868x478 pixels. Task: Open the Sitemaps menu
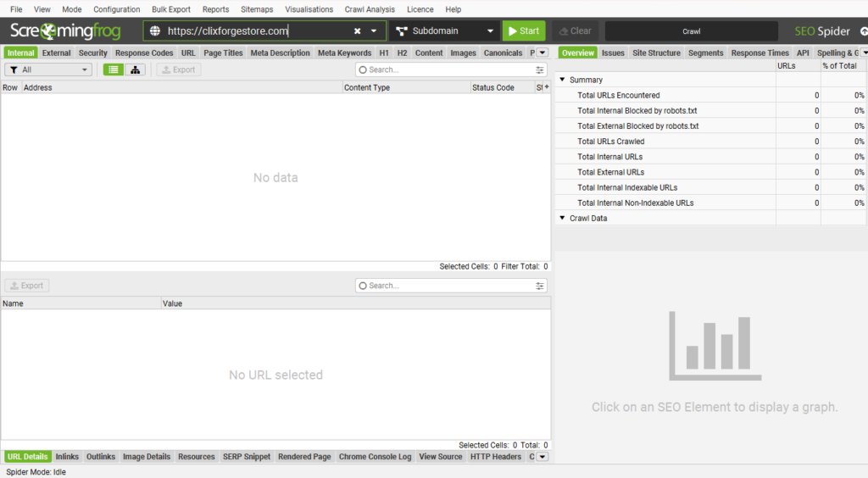click(x=257, y=9)
